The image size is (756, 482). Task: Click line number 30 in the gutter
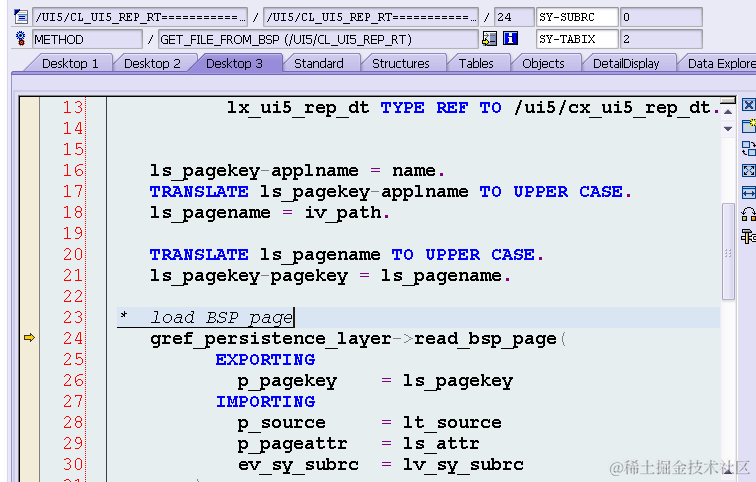tap(73, 465)
